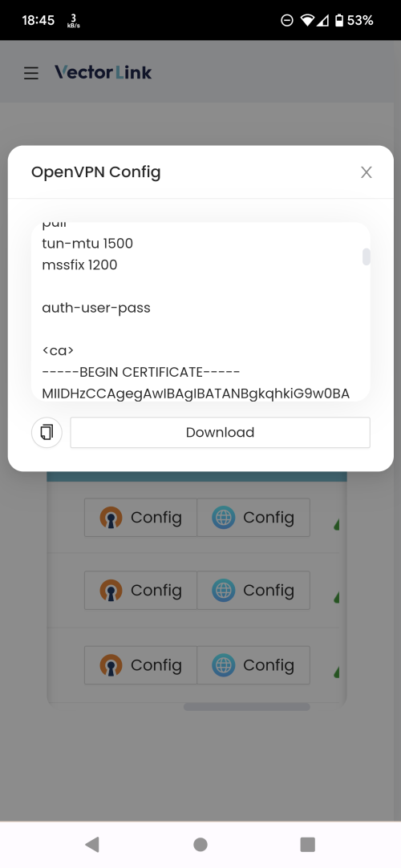Viewport: 401px width, 868px height.
Task: Android home navigation button
Action: coord(200,844)
